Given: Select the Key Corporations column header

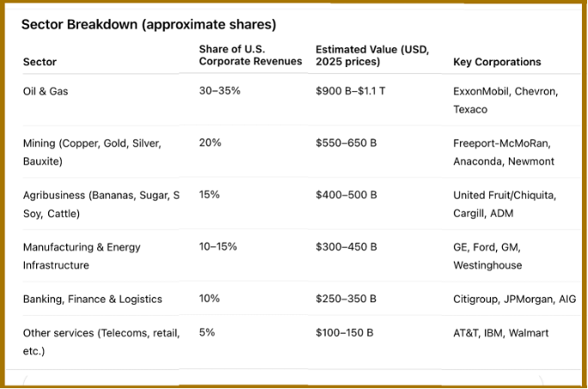Looking at the screenshot, I should point(497,62).
